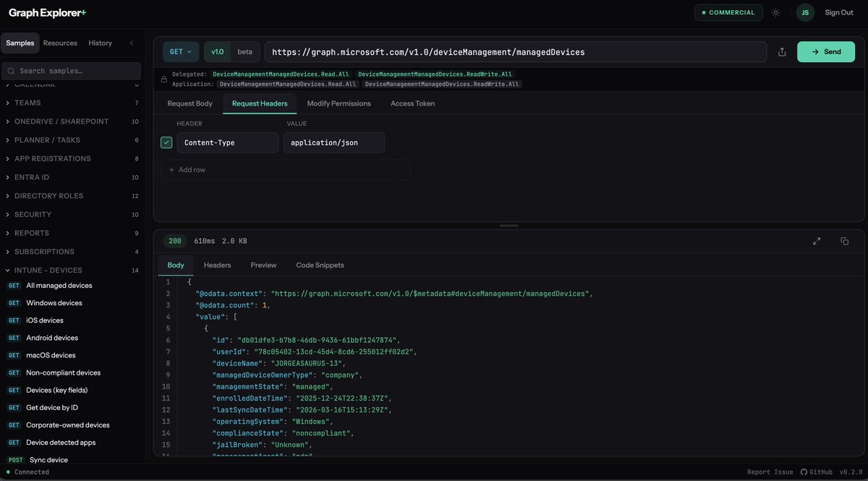Expand the Subscriptions category
The height and width of the screenshot is (481, 868).
(x=72, y=252)
